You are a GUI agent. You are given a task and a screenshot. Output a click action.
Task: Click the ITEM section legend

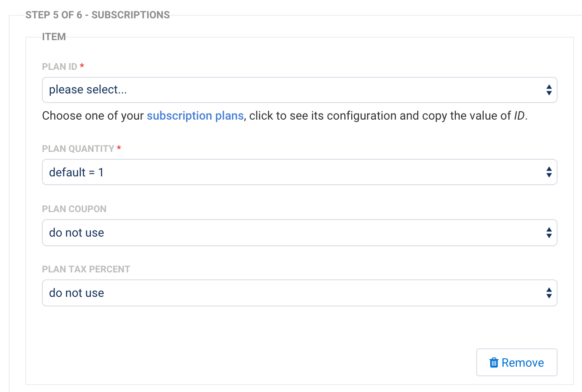54,37
